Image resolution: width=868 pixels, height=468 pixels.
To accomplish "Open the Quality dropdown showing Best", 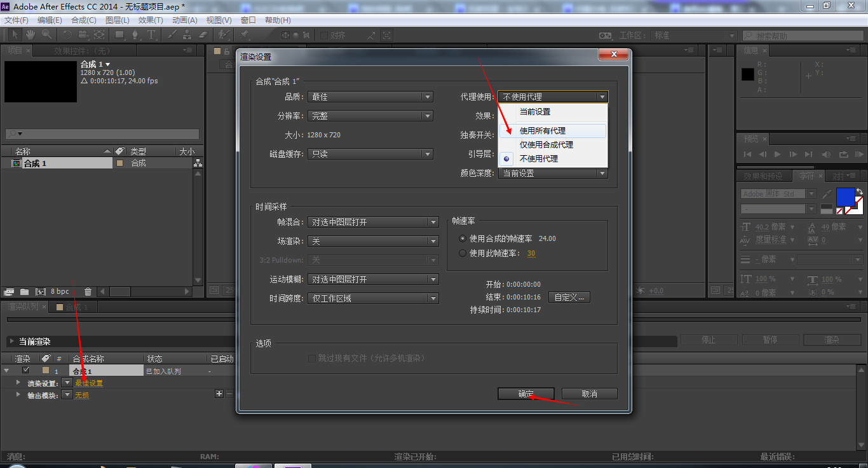I will [370, 97].
